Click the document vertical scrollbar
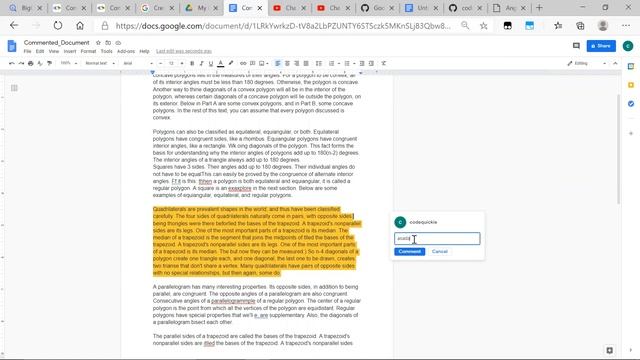 [x=619, y=149]
